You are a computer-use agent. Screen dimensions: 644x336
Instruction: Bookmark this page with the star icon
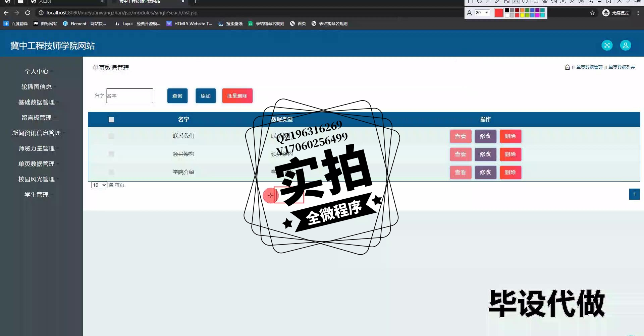[592, 13]
